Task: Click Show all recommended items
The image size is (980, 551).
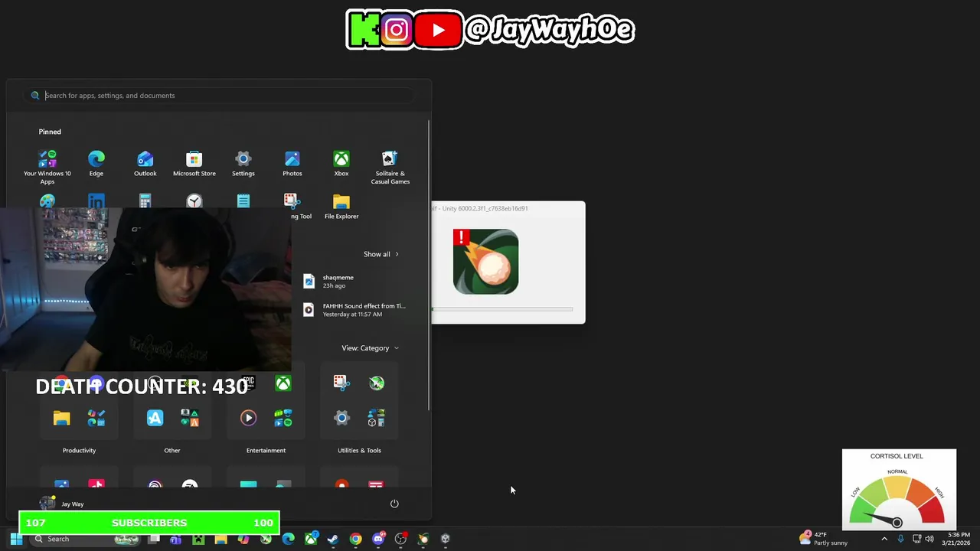Action: 381,254
